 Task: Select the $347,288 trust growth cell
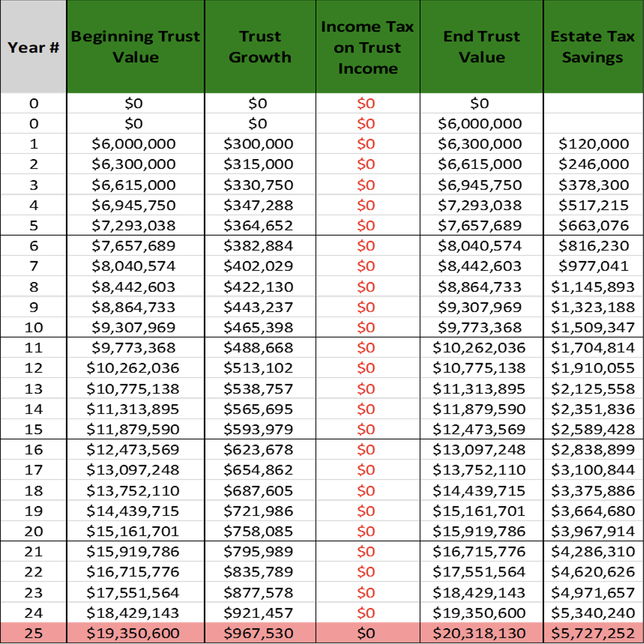(x=260, y=205)
